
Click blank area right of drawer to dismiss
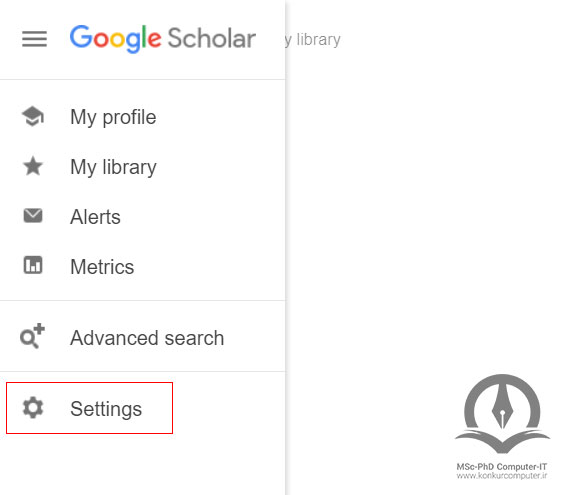point(420,219)
